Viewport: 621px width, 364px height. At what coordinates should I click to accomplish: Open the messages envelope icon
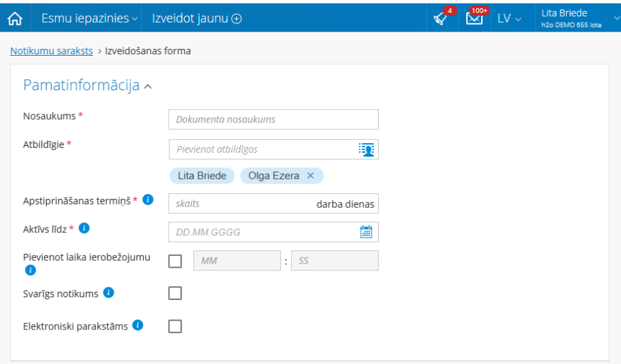pos(474,19)
